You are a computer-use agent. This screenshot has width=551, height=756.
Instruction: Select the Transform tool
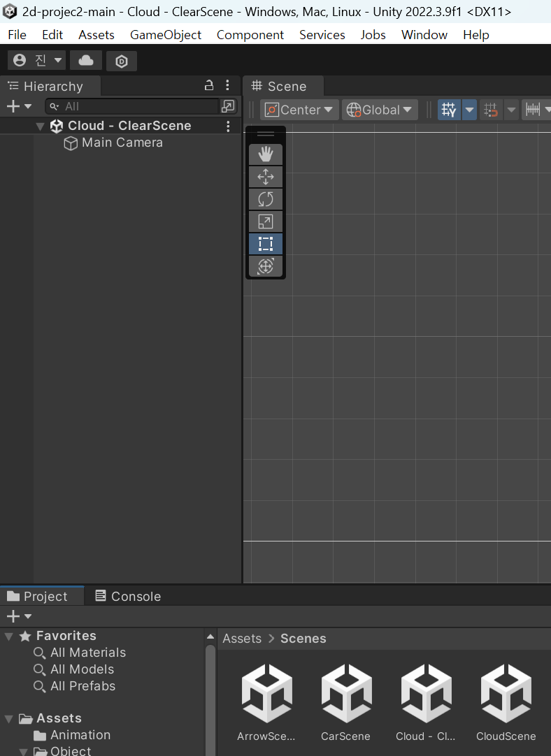click(266, 266)
